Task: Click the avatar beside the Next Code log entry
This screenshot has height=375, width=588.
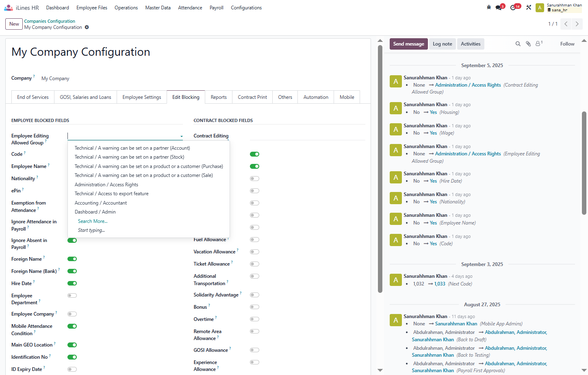Action: [396, 280]
